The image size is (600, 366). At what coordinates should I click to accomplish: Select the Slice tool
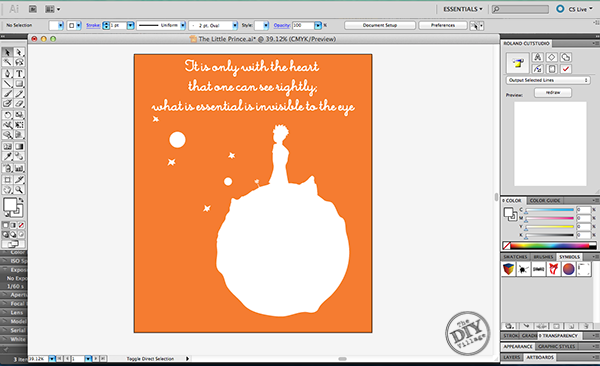[x=19, y=180]
